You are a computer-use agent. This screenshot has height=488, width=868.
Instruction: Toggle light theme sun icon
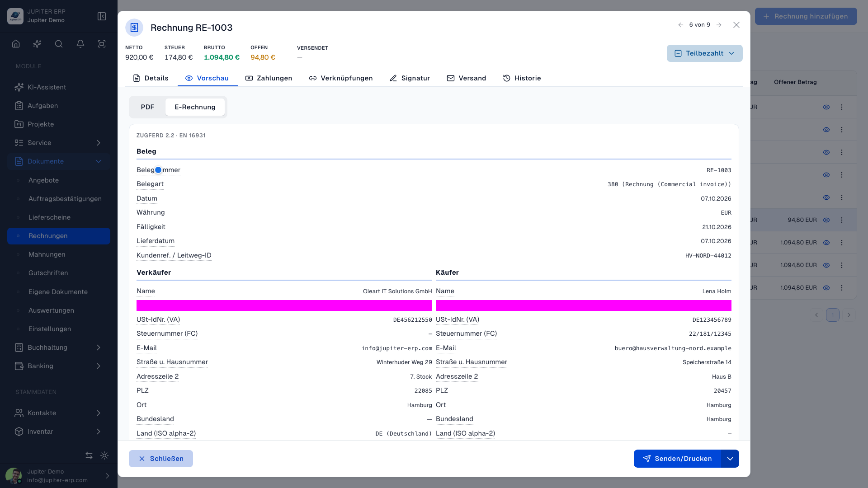pyautogui.click(x=104, y=455)
